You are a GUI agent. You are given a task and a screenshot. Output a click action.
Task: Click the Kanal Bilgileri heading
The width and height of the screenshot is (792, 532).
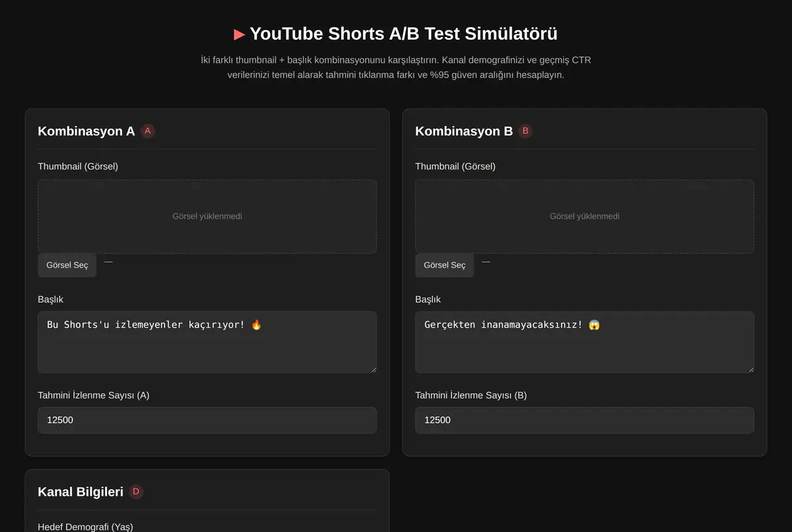pos(81,492)
